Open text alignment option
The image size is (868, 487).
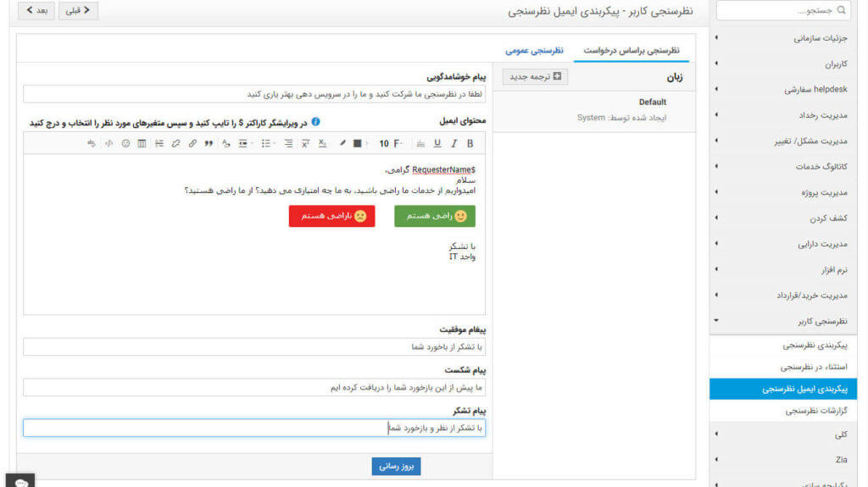point(288,143)
